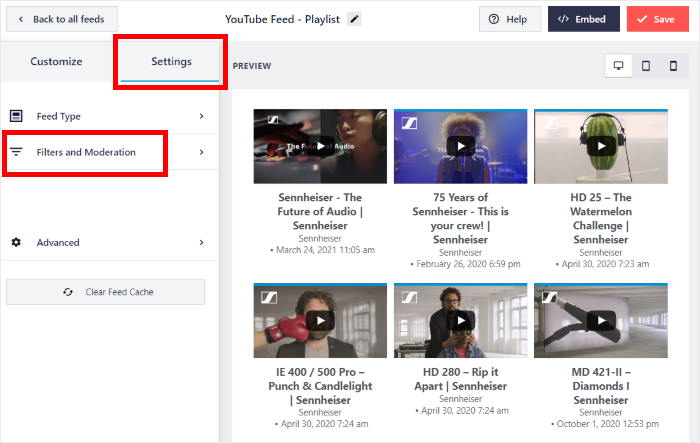Open the Advanced section
700x443 pixels.
tap(109, 242)
